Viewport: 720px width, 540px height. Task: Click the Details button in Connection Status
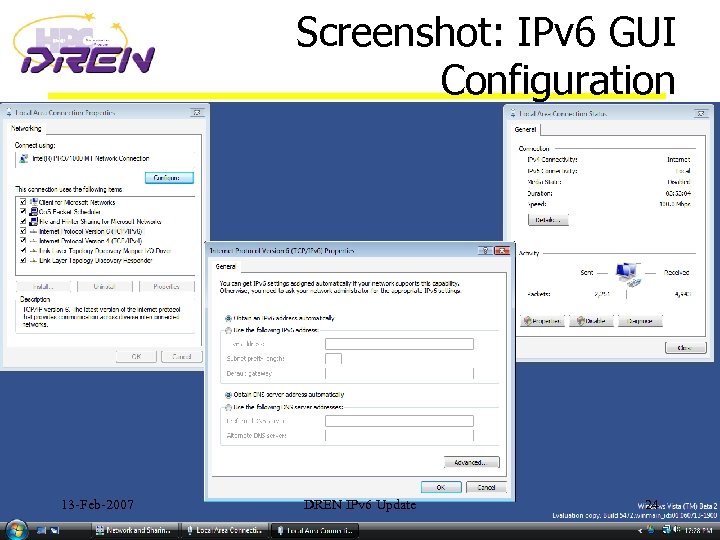(548, 220)
